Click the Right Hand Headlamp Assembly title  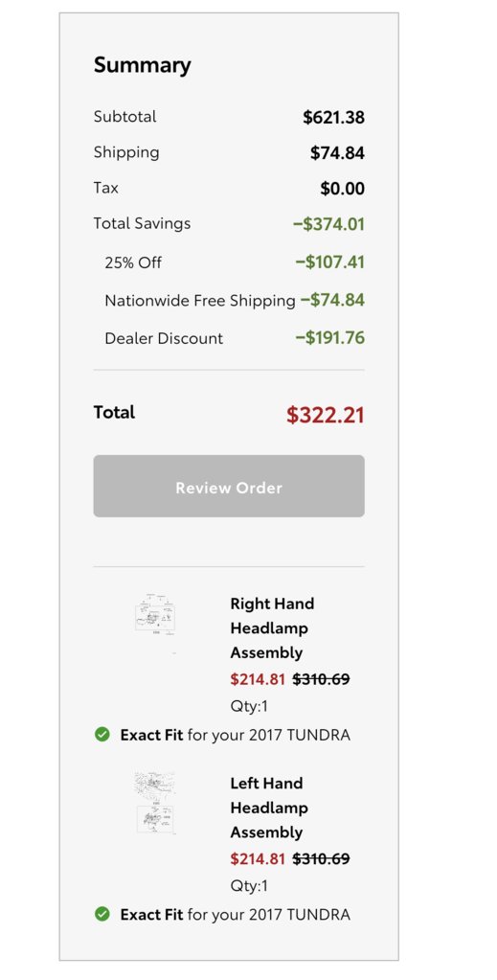point(272,628)
